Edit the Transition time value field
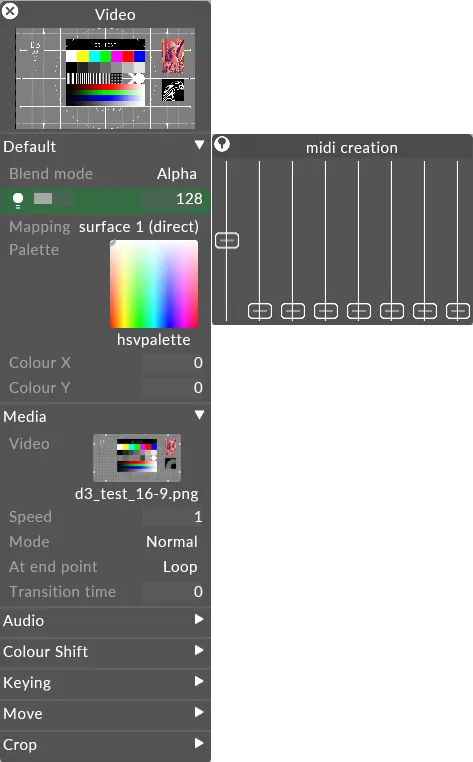 point(173,591)
